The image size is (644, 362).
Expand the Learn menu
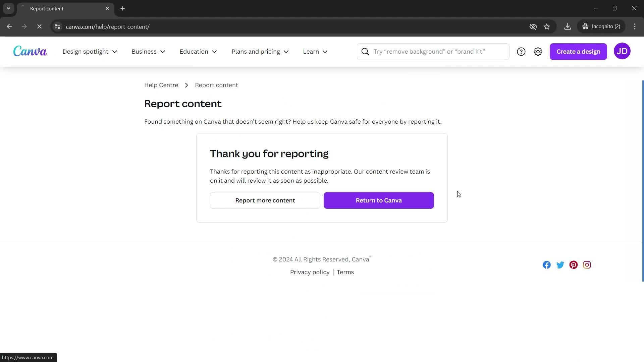point(315,52)
